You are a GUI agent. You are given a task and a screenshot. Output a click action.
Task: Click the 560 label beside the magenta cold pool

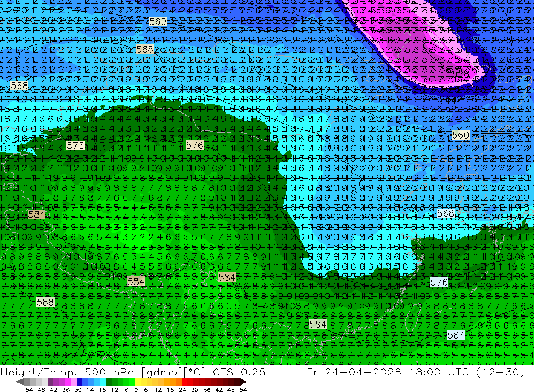pyautogui.click(x=460, y=135)
